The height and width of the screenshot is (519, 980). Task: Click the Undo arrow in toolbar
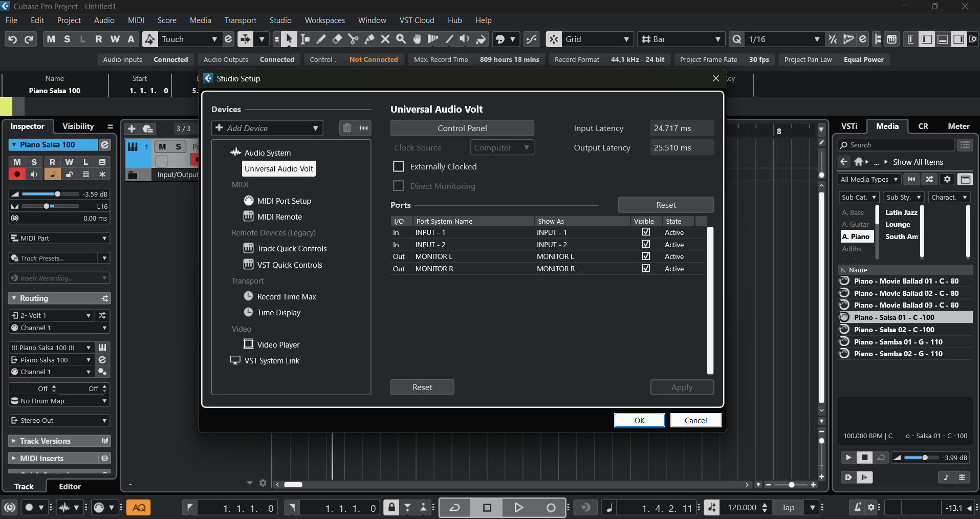point(13,39)
